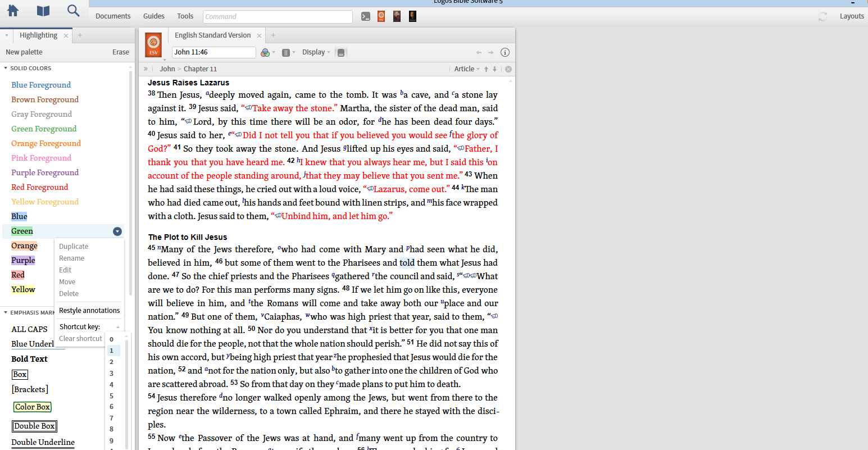
Task: Select the Blue Foreground style
Action: 41,85
